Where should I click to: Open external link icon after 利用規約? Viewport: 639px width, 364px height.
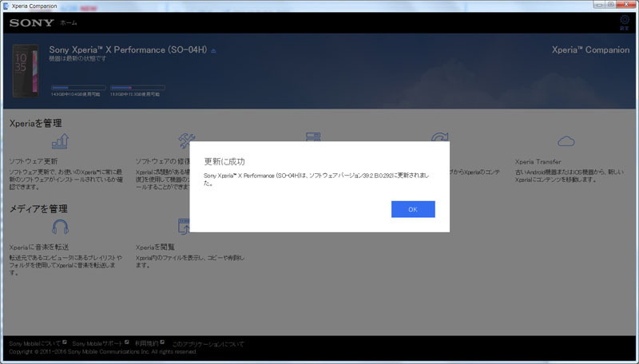coord(162,342)
